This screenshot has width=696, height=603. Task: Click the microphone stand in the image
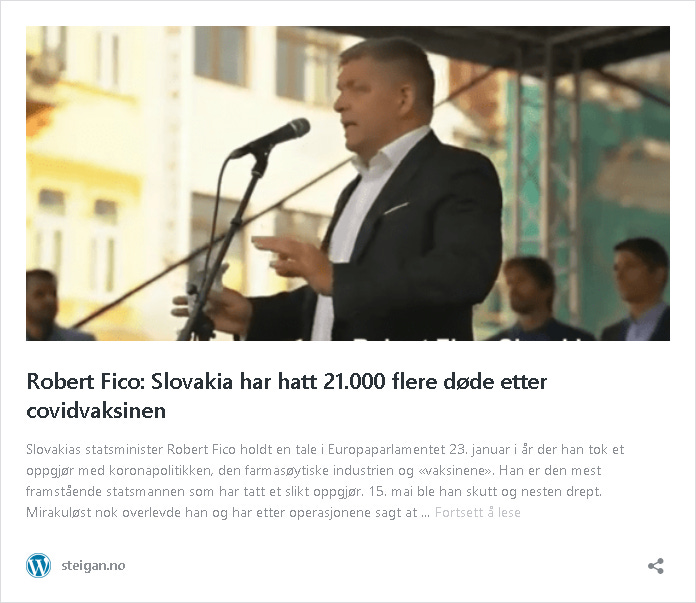(222, 249)
